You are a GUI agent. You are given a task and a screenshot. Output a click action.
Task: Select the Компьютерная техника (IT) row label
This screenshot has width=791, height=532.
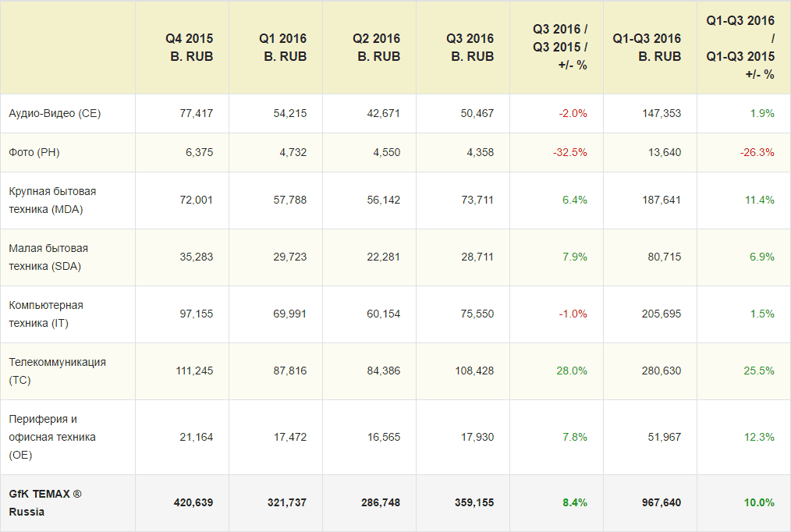[x=46, y=314]
